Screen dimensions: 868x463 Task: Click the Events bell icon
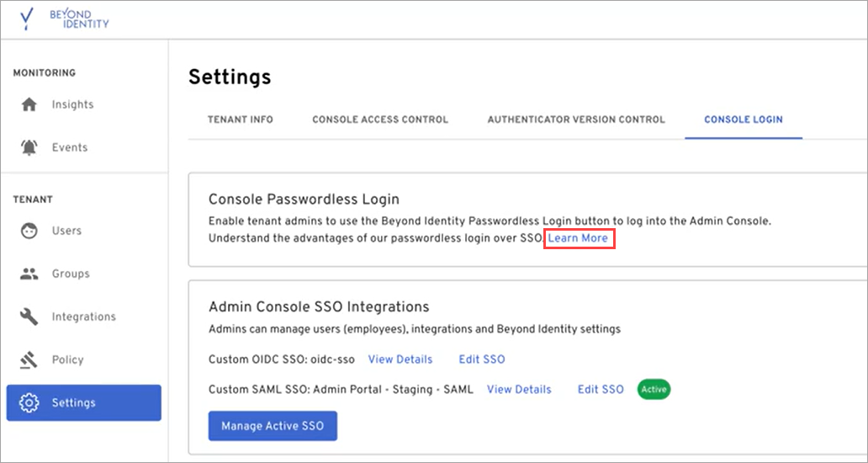(x=29, y=147)
